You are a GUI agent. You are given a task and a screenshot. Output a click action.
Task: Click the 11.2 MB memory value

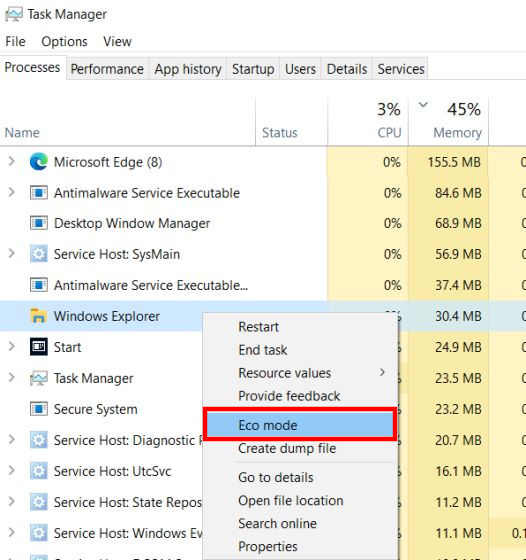[458, 502]
